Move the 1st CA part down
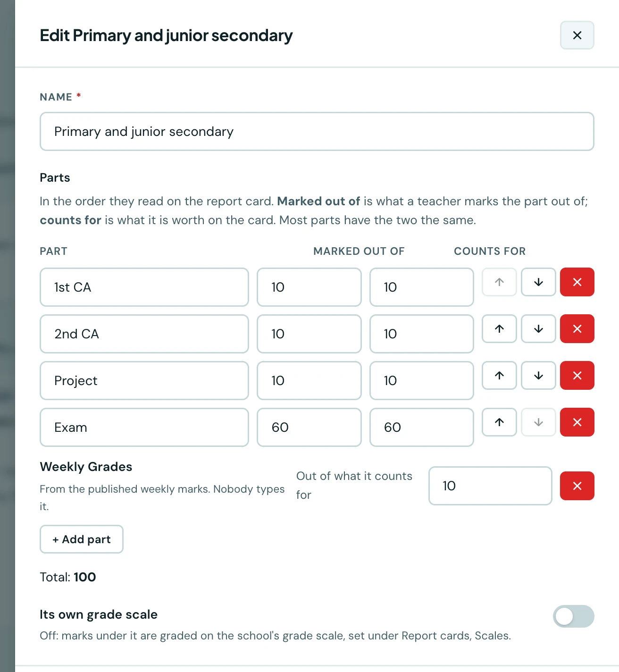Screen dimensions: 619x672 pos(538,282)
